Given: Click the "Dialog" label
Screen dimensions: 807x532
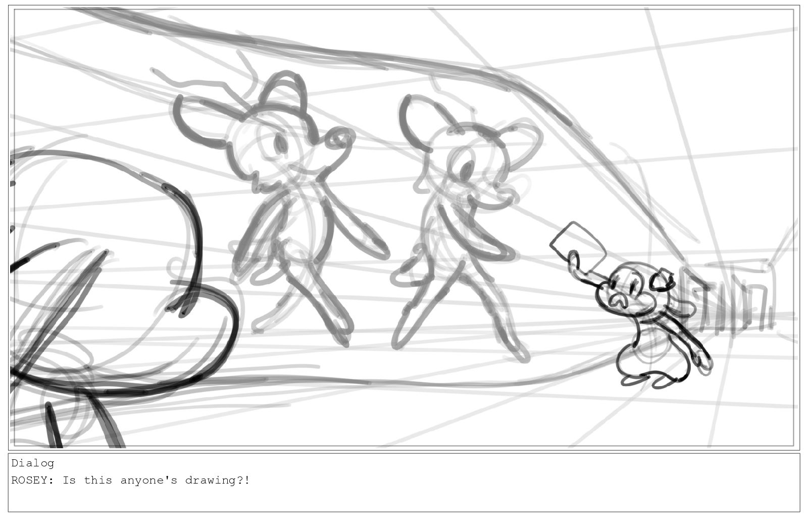Looking at the screenshot, I should (33, 463).
